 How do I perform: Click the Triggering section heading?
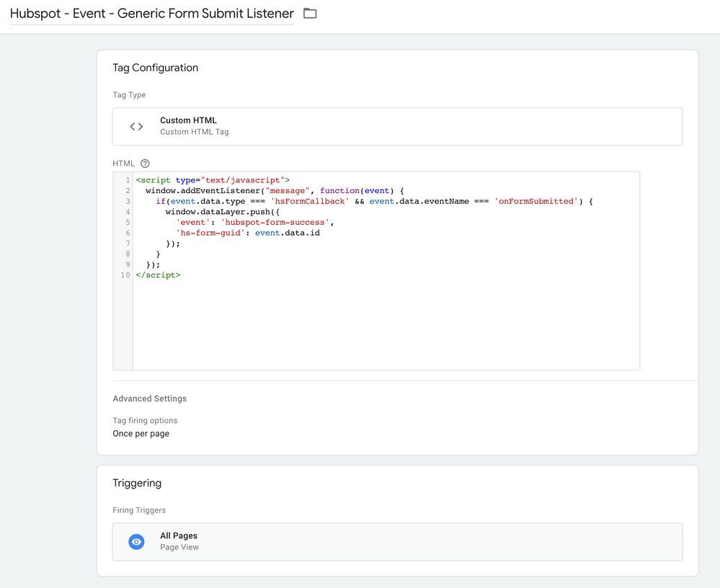click(137, 483)
